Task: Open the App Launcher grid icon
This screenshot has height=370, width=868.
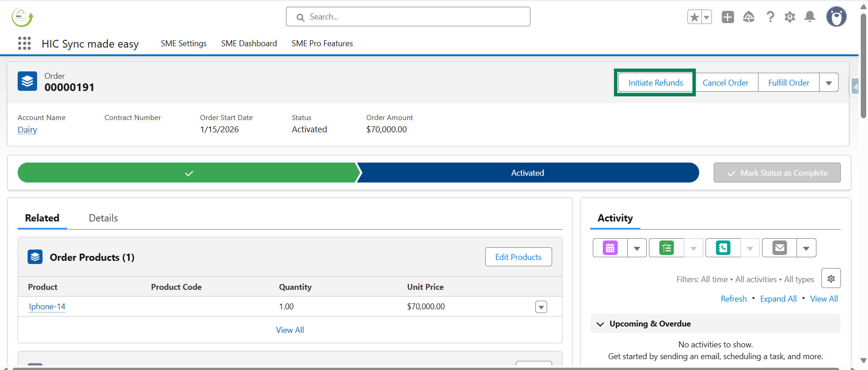Action: (24, 43)
